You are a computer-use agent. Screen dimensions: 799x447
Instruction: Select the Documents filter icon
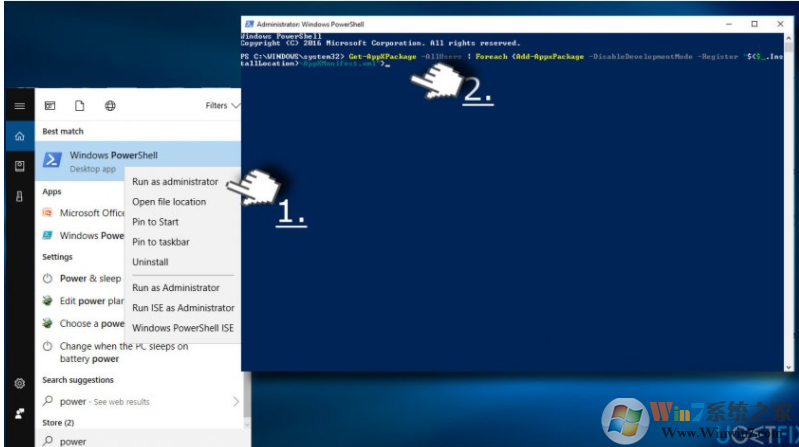click(79, 106)
